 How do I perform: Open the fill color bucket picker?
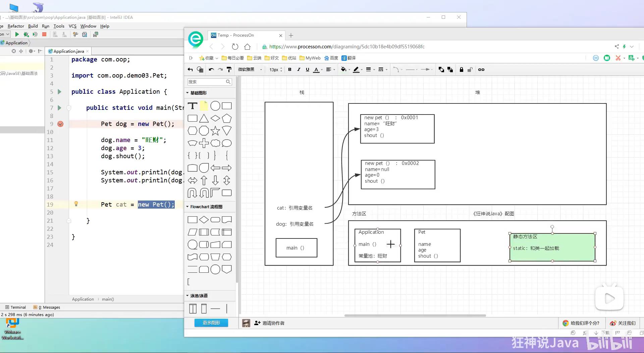(345, 70)
